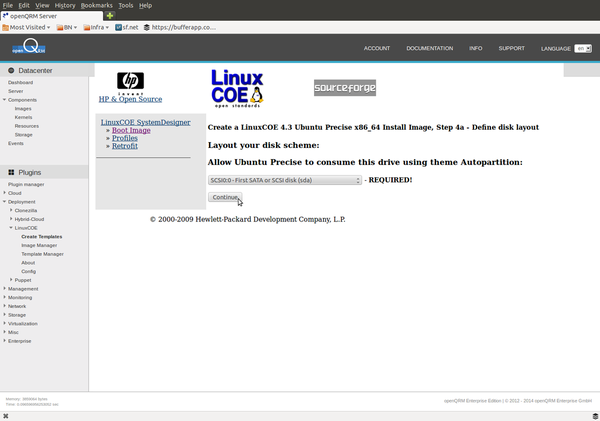
Task: Open the language selector dropdown
Action: 583,49
